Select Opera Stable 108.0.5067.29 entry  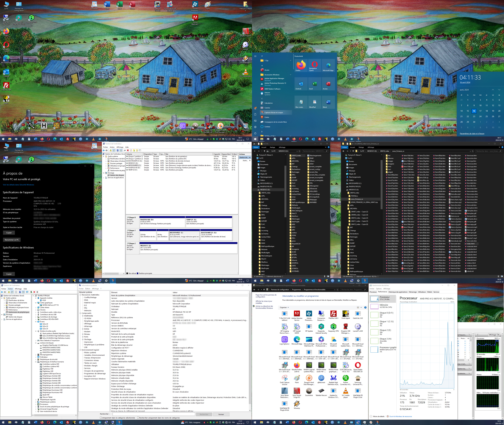[358, 367]
